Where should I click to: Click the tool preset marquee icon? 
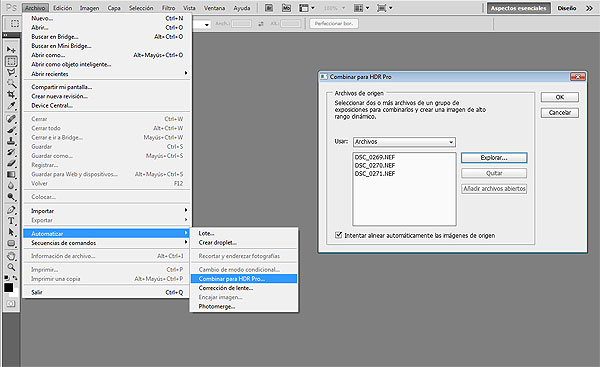pos(15,24)
